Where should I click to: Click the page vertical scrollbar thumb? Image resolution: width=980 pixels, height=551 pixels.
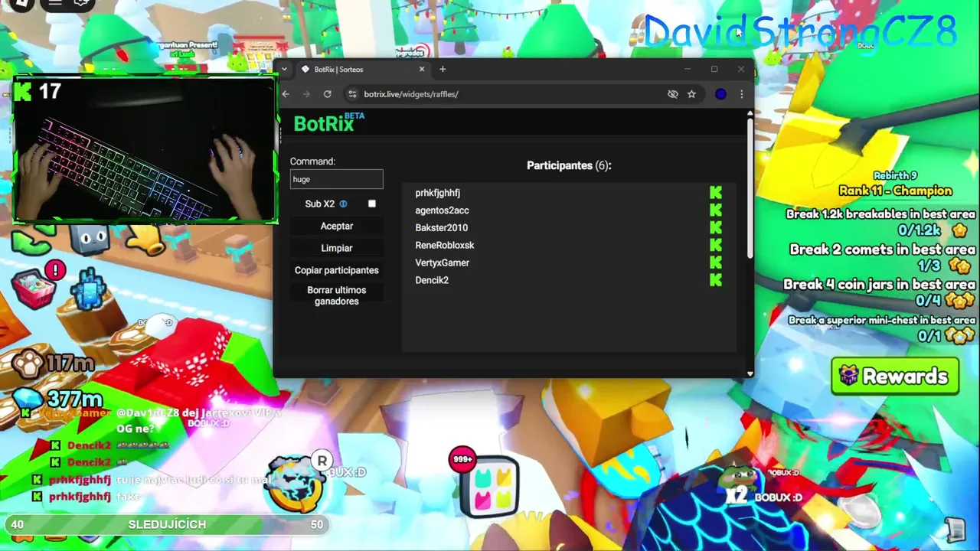click(x=750, y=187)
